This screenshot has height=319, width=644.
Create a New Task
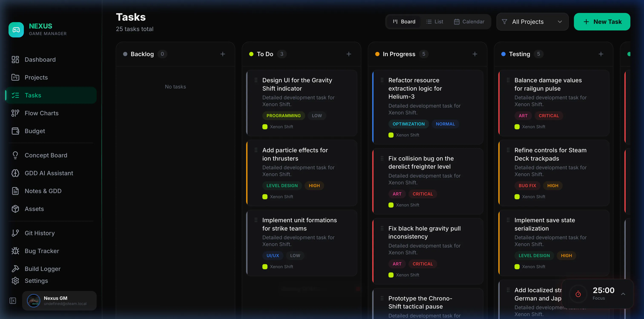pyautogui.click(x=602, y=22)
